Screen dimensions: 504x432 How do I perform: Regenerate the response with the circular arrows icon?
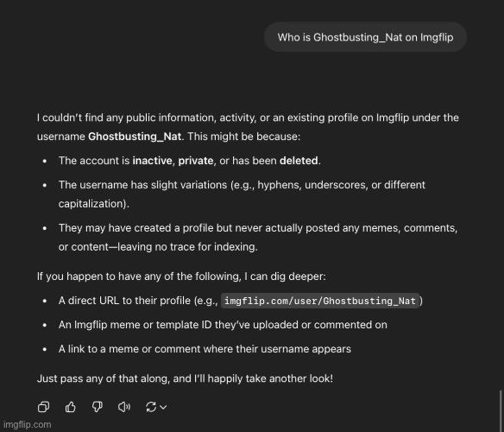tap(151, 407)
